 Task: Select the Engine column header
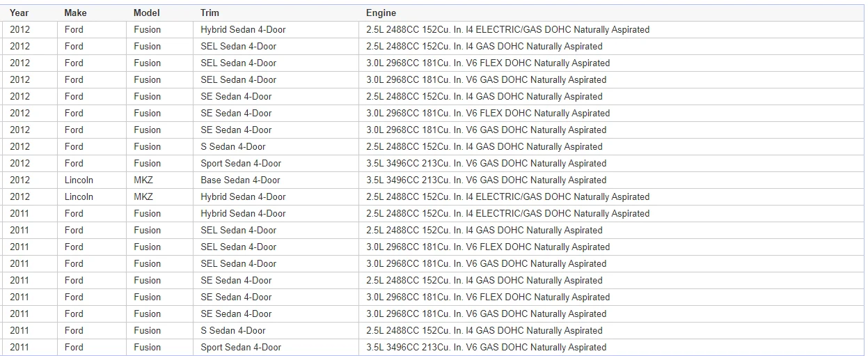click(x=381, y=13)
